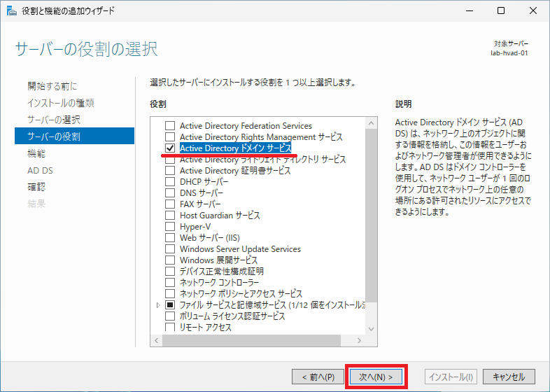This screenshot has width=550, height=392.
Task: Enable the DNS サーバー checkbox
Action: (170, 193)
